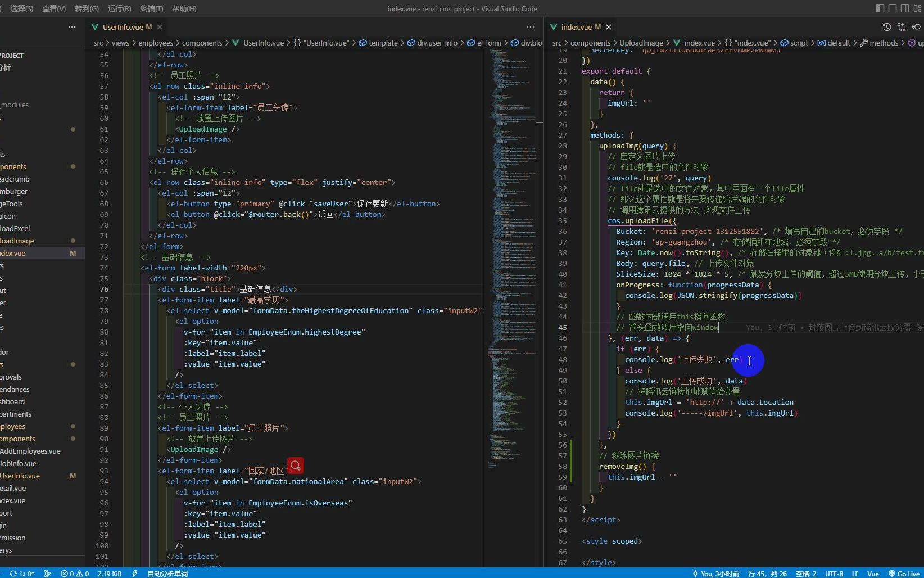Click 'UploadImage' breadcrumb folder in right editor
The height and width of the screenshot is (578, 924).
(641, 43)
